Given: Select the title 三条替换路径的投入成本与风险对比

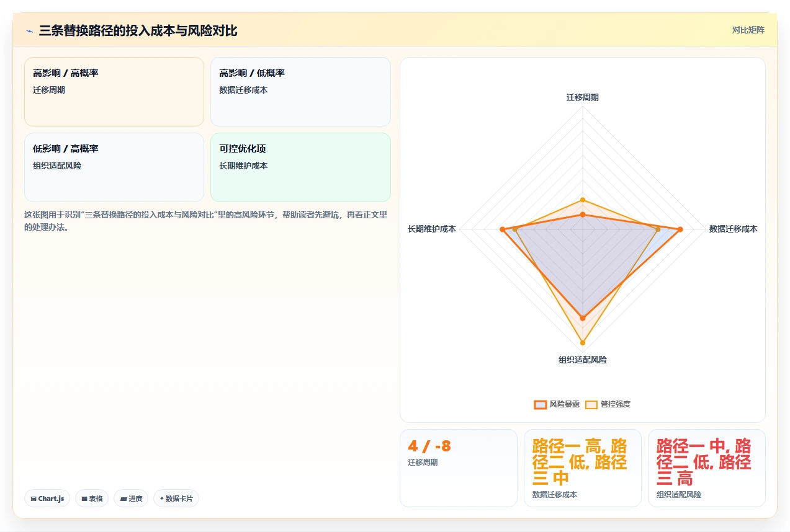Looking at the screenshot, I should tap(138, 31).
